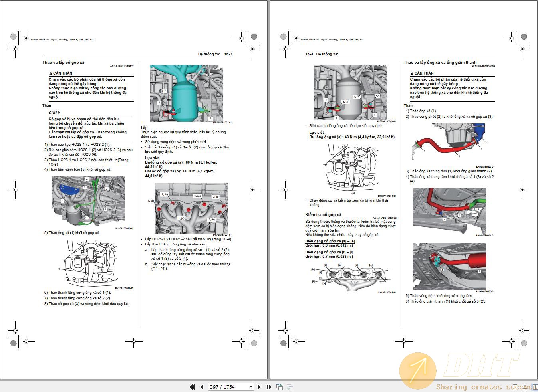Click the file stamp 'AENJHA0B.book Page 4'
Screen dimensions: 538x392
pos(332,40)
